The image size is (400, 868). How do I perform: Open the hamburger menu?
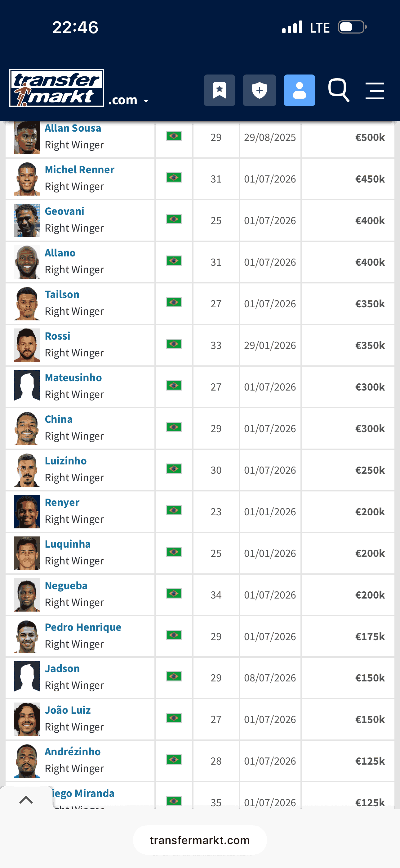point(375,91)
